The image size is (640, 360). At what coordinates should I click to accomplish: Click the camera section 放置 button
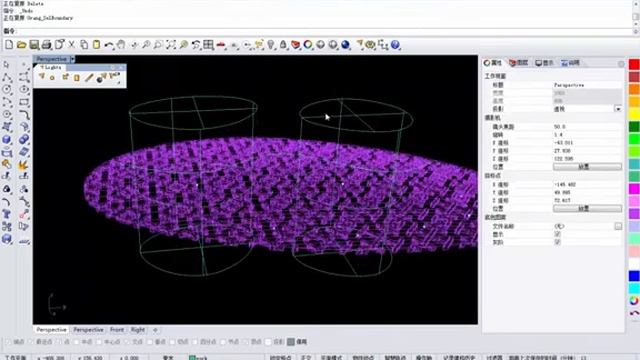pos(587,167)
